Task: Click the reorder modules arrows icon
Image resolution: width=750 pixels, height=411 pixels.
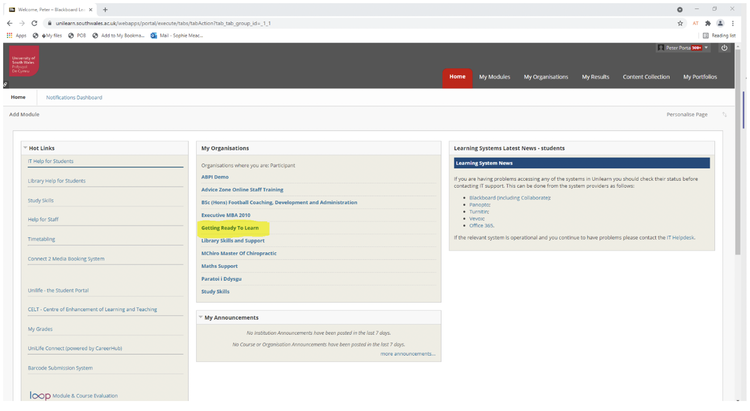Action: tap(725, 115)
